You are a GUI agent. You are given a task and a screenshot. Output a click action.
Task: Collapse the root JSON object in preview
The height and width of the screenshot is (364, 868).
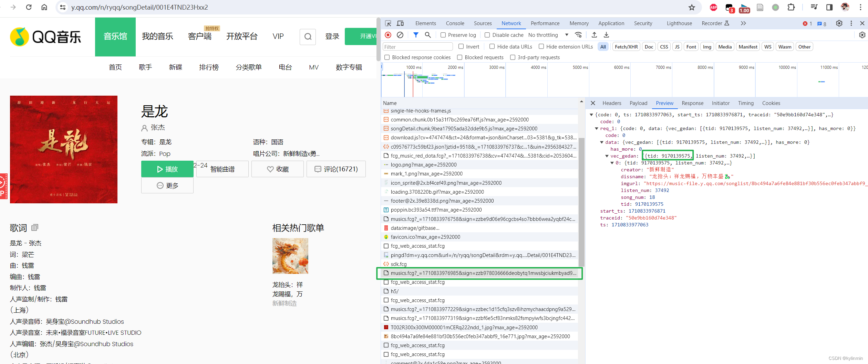(x=591, y=115)
